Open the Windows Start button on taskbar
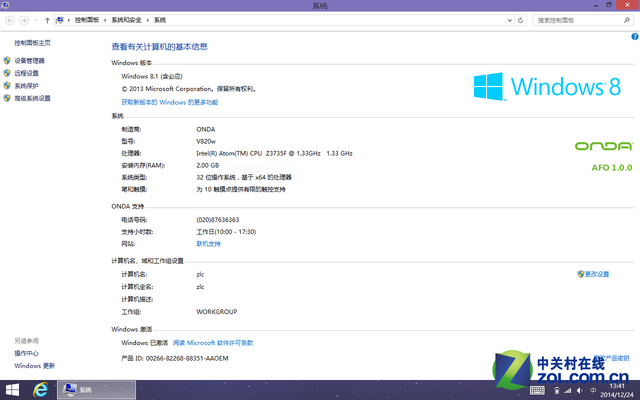Viewport: 640px width, 400px height. coord(12,390)
